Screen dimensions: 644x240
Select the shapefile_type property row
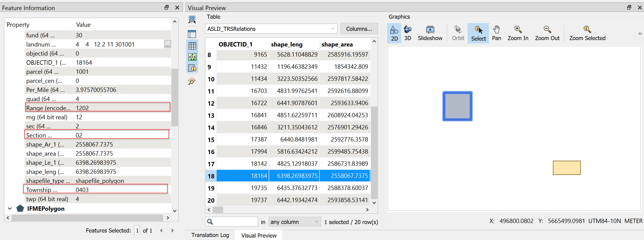(x=98, y=181)
